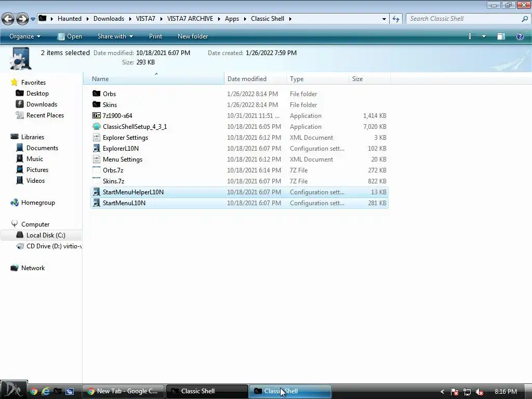532x399 pixels.
Task: Select the Orbs.7z archive
Action: [240, 170]
